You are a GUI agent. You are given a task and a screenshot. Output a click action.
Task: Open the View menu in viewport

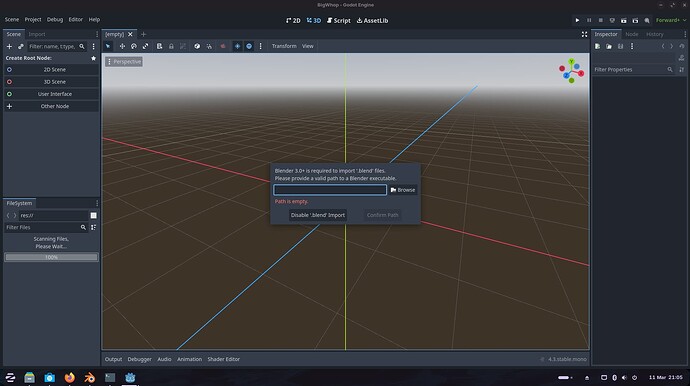[308, 46]
